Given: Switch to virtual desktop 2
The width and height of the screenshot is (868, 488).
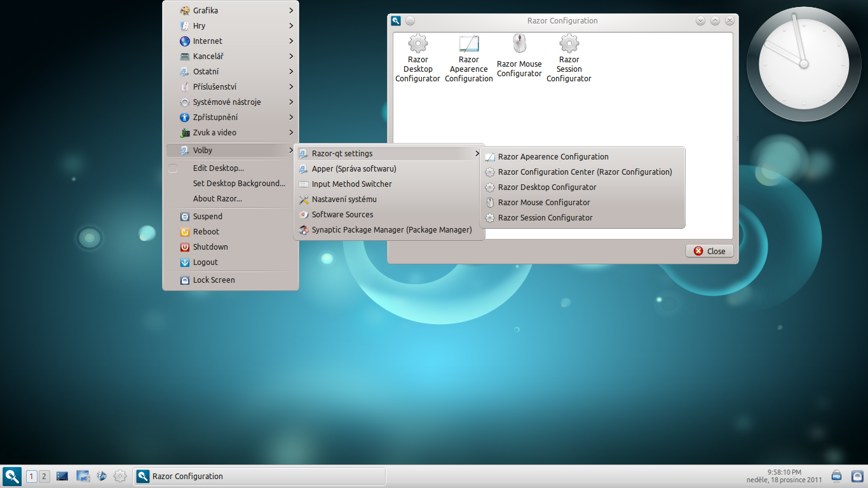Looking at the screenshot, I should coord(44,477).
